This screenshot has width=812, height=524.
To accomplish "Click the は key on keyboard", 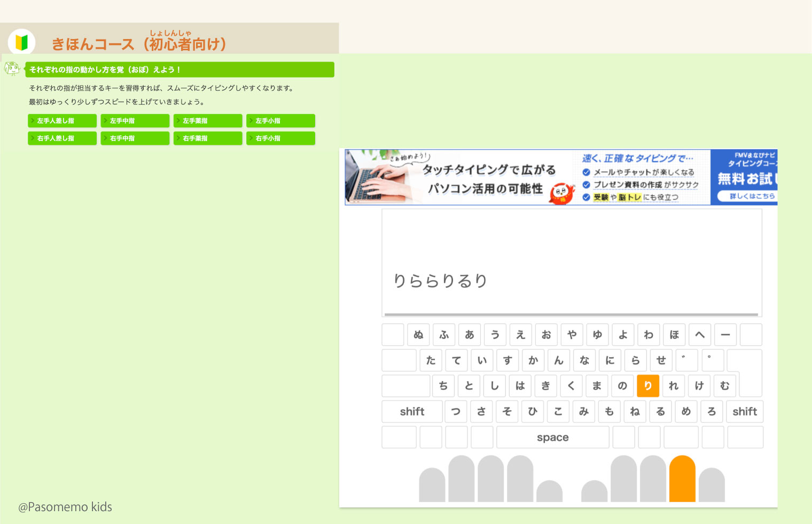I will pos(520,386).
